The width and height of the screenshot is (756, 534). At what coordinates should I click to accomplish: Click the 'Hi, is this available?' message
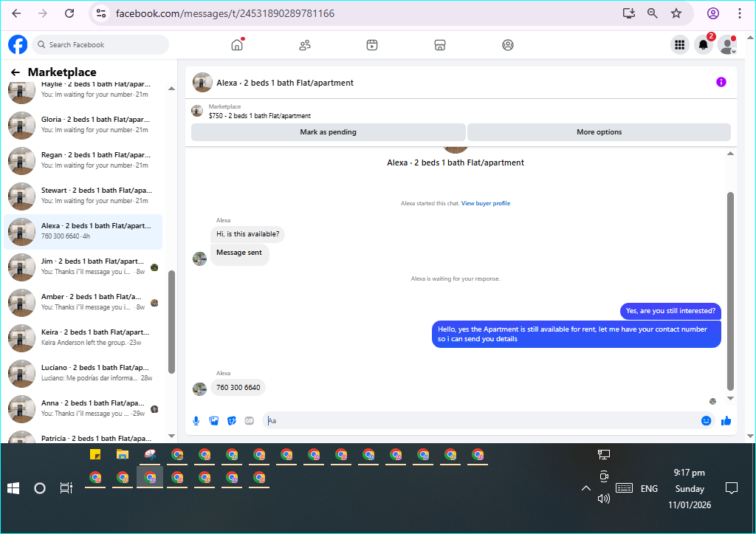(x=248, y=234)
